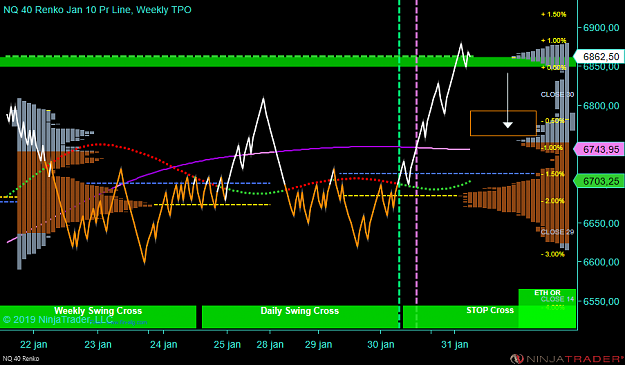Screen dimensions: 625x365
Task: Click the -1.50% deviation label
Action: (553, 174)
